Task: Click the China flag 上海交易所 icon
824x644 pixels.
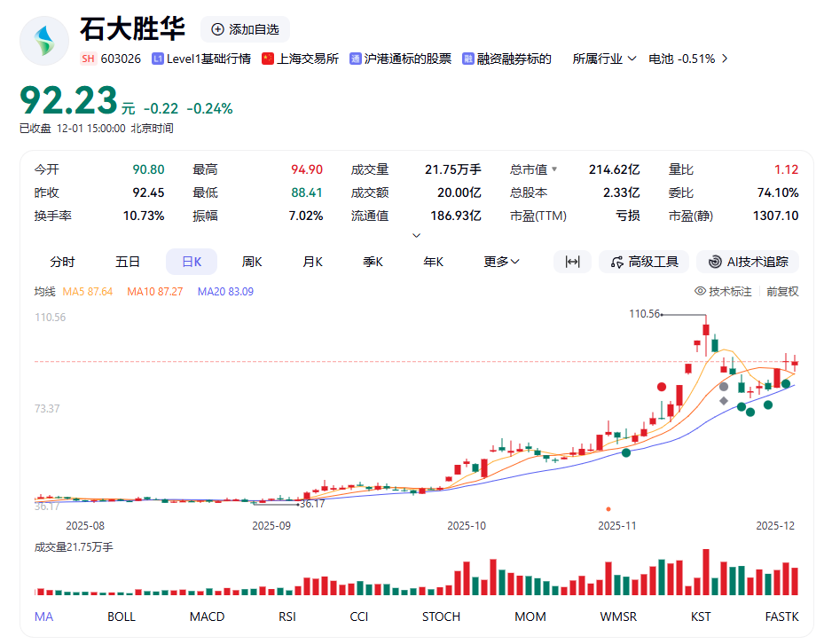Action: (268, 59)
